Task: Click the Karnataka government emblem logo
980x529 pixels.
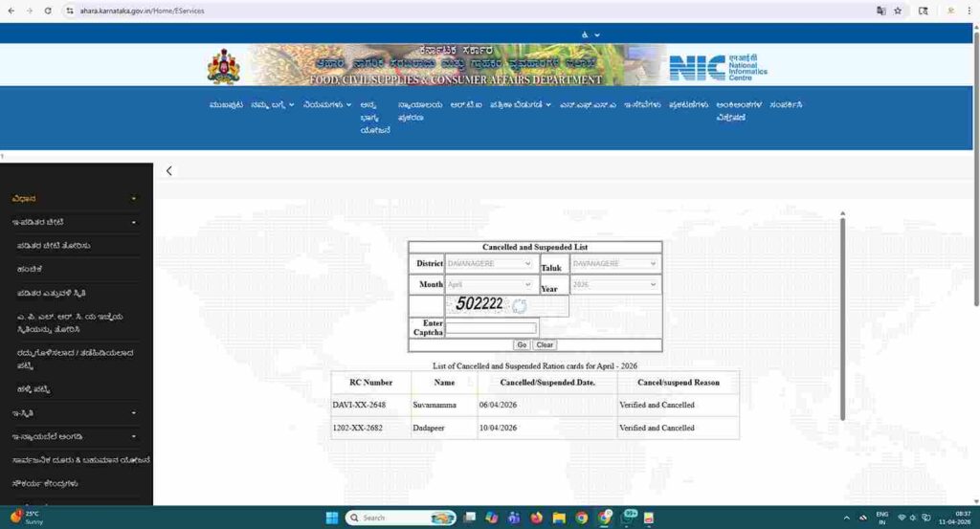Action: [223, 66]
